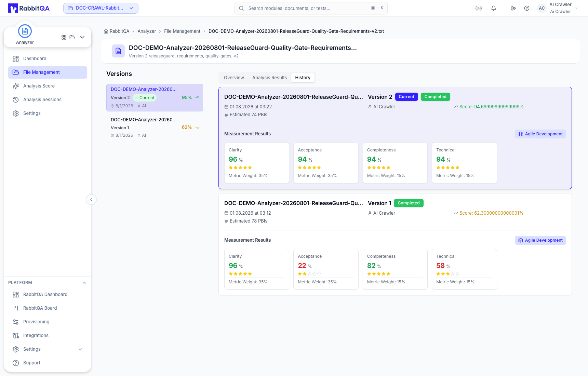Screen dimensions: 588x376
Task: Click the Version 2 Acceptance 94% card
Action: click(x=326, y=163)
